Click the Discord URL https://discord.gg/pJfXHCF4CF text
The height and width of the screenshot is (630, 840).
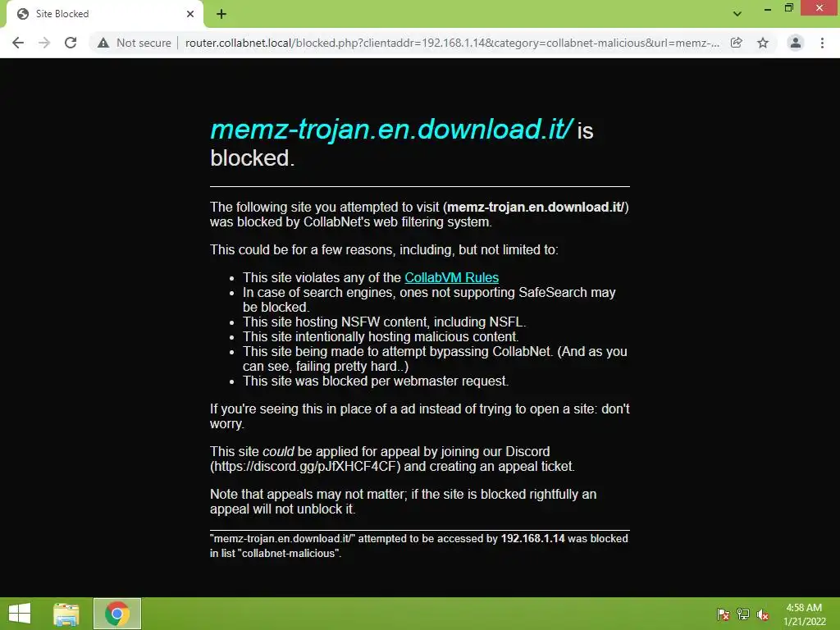coord(305,466)
